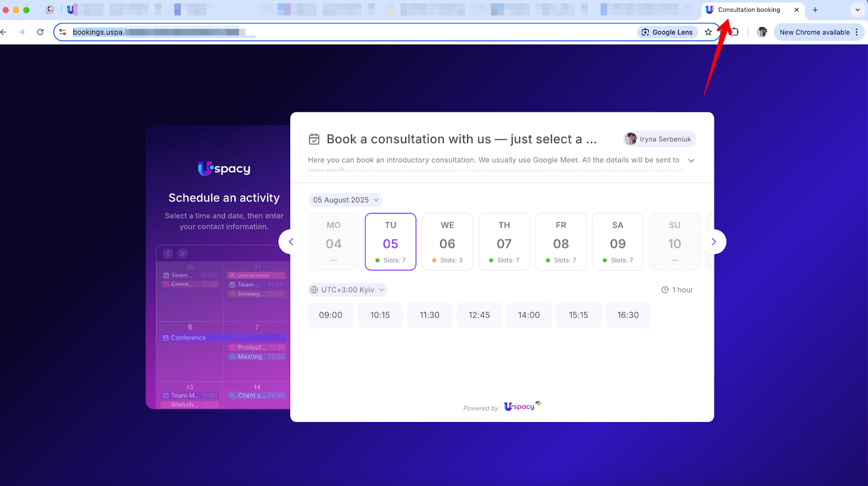This screenshot has height=486, width=868.
Task: Open the 05 August 2025 date dropdown
Action: [345, 200]
